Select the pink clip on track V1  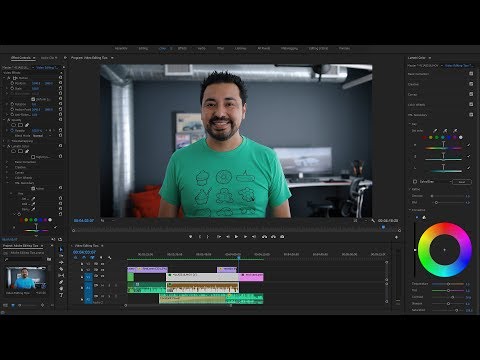[251, 277]
